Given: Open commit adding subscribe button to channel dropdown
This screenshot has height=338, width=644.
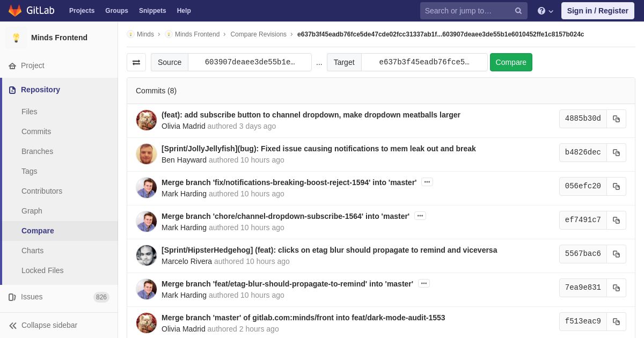Looking at the screenshot, I should pyautogui.click(x=311, y=115).
